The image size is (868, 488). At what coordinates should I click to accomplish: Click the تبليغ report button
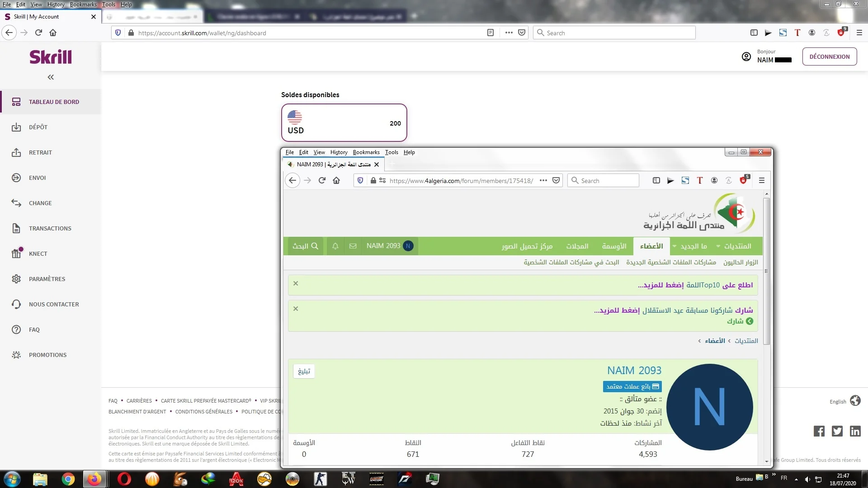[304, 371]
